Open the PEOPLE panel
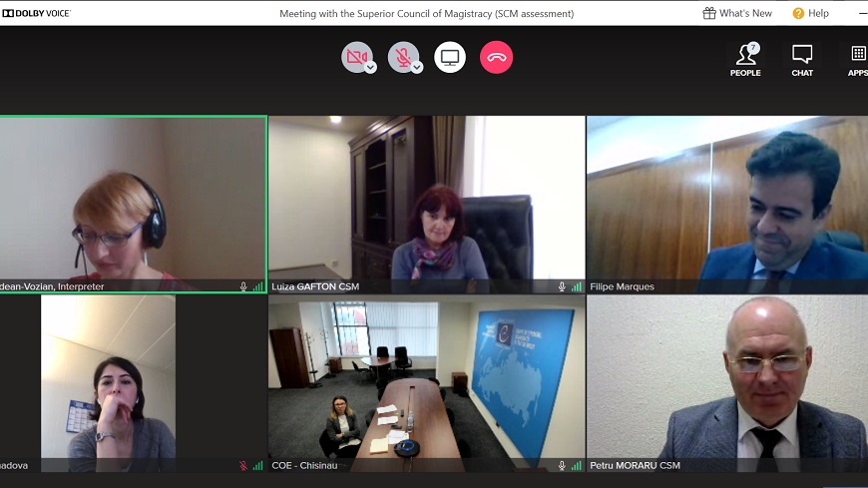 tap(745, 60)
